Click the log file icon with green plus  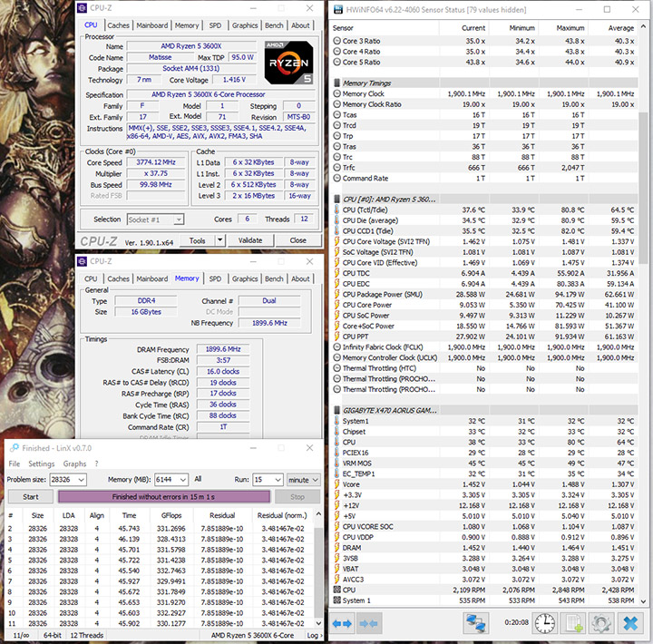click(x=574, y=624)
